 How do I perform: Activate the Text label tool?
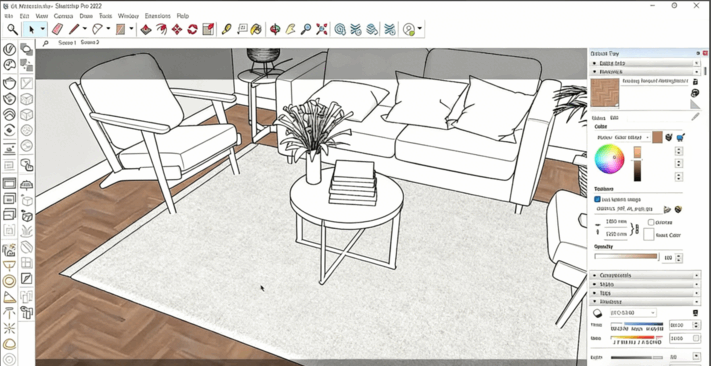(x=242, y=29)
